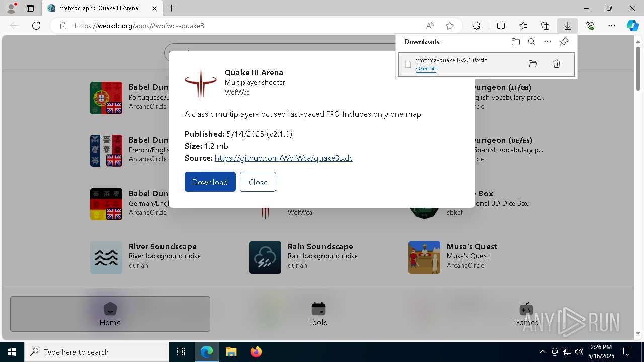Viewport: 644px width, 362px height.
Task: Click the Quake III Arena logo
Action: [x=201, y=83]
